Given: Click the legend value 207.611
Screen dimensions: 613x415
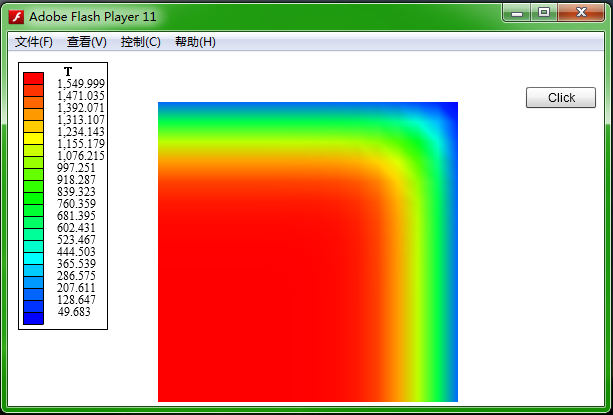Looking at the screenshot, I should tap(76, 288).
